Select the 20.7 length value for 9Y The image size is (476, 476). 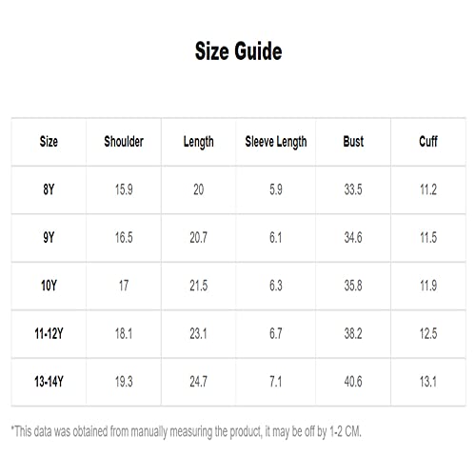pos(199,237)
